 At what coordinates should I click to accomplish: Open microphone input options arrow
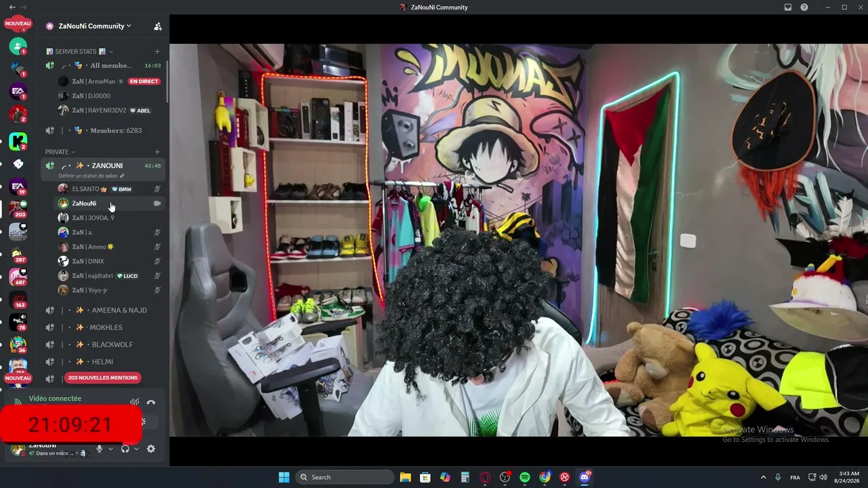click(111, 449)
